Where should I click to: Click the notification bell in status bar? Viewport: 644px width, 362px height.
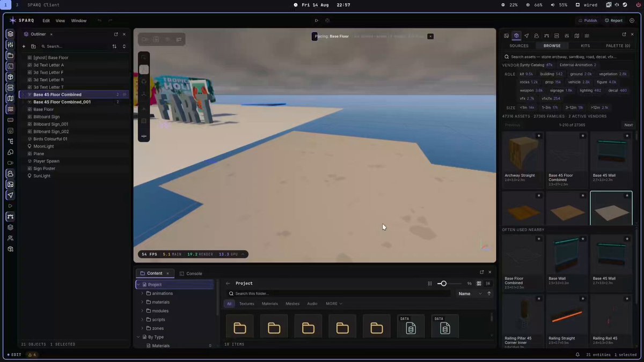[x=577, y=354]
